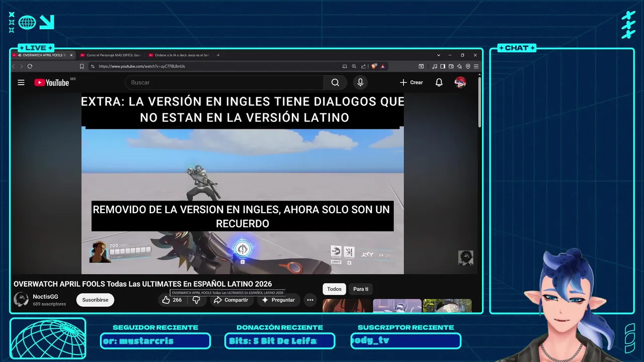Focus the Buscar search field
644x362 pixels.
pos(225,82)
